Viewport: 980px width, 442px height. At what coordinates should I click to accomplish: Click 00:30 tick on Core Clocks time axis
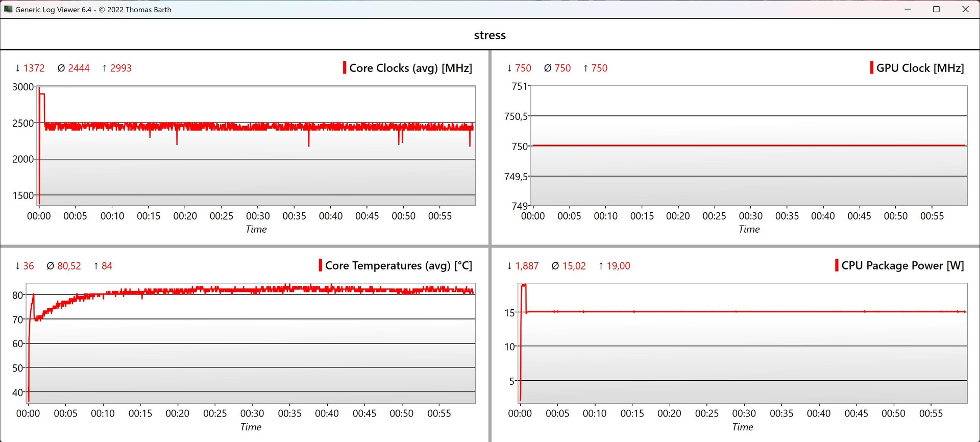click(x=258, y=216)
